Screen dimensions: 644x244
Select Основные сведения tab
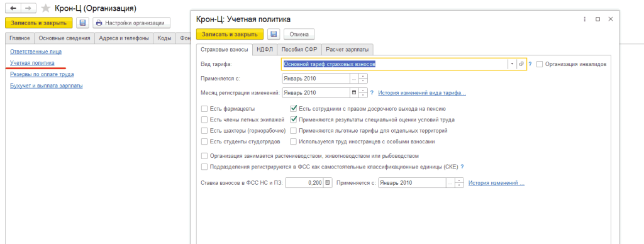pos(64,38)
